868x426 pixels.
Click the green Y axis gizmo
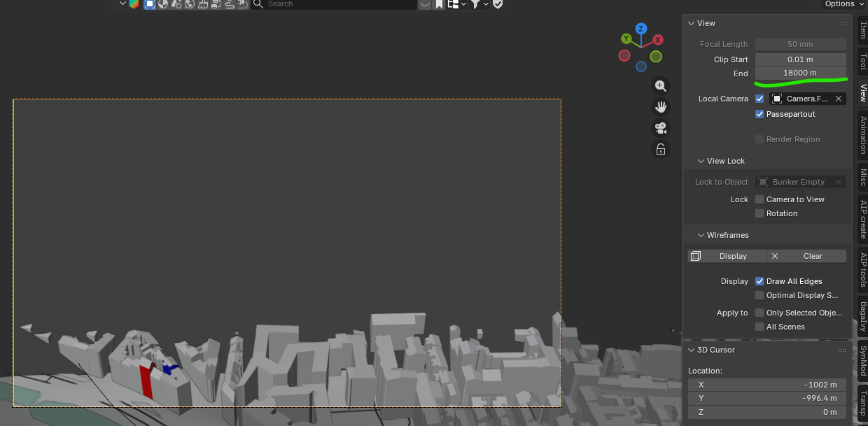(x=626, y=39)
